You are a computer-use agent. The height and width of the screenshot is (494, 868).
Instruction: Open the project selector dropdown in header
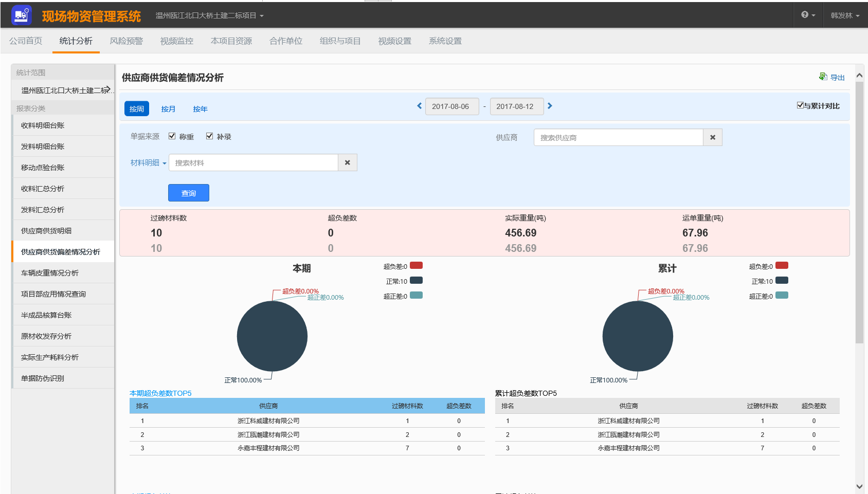209,16
